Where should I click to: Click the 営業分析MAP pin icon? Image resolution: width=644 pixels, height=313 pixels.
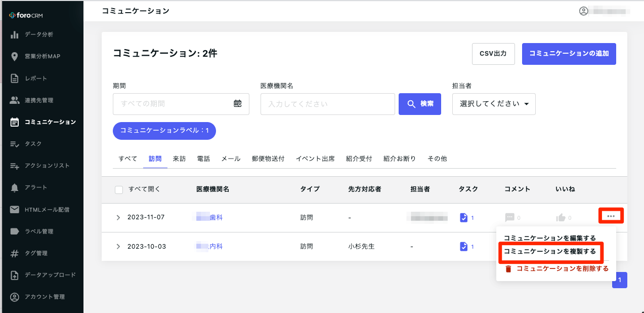pyautogui.click(x=15, y=56)
